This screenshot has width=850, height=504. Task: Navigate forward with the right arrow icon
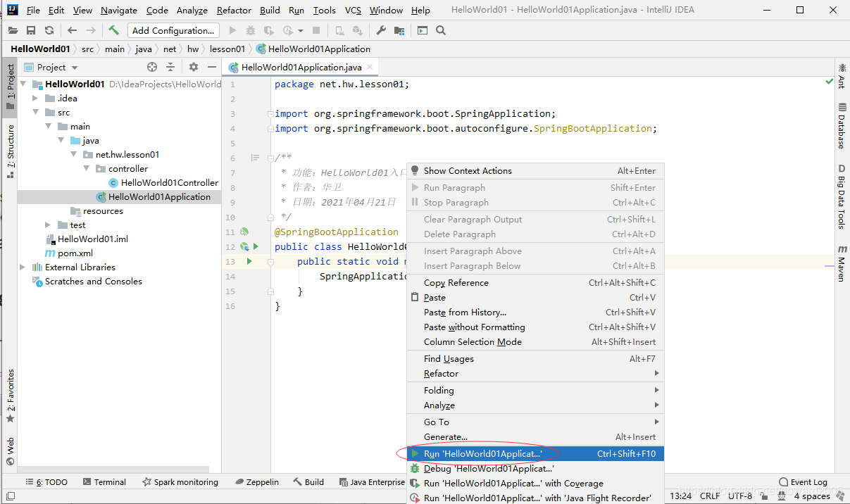pos(91,30)
